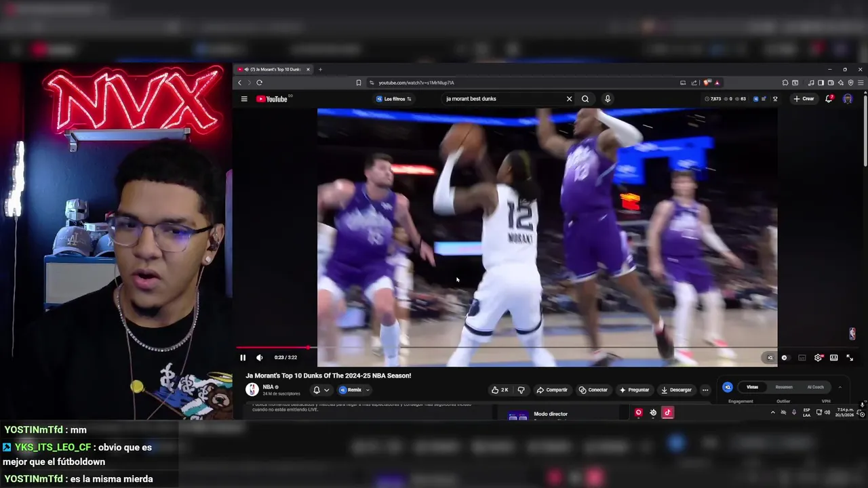This screenshot has width=868, height=488.
Task: Open the NBA channel name link
Action: click(x=268, y=387)
